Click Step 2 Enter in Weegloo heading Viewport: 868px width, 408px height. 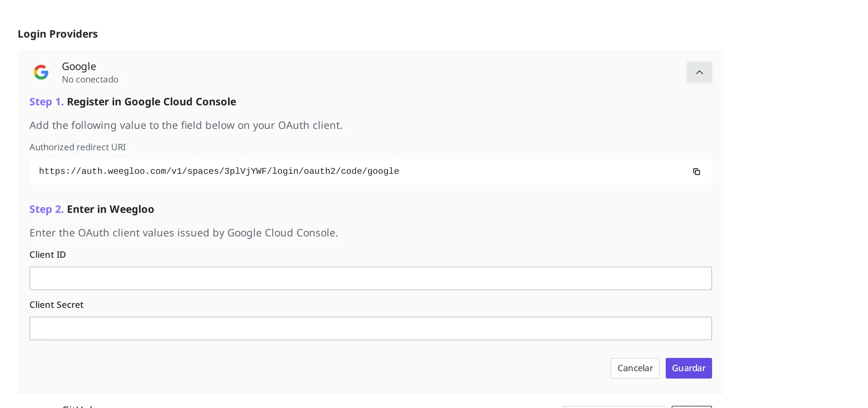(x=92, y=210)
